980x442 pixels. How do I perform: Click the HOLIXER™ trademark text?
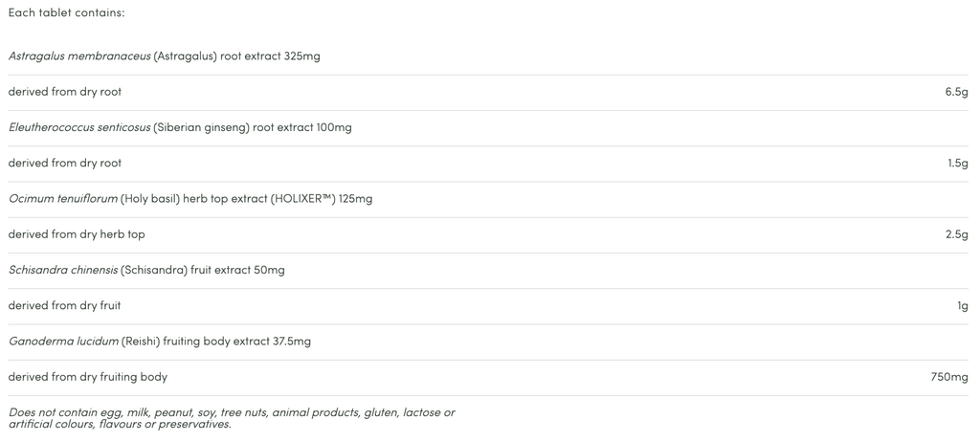(302, 199)
